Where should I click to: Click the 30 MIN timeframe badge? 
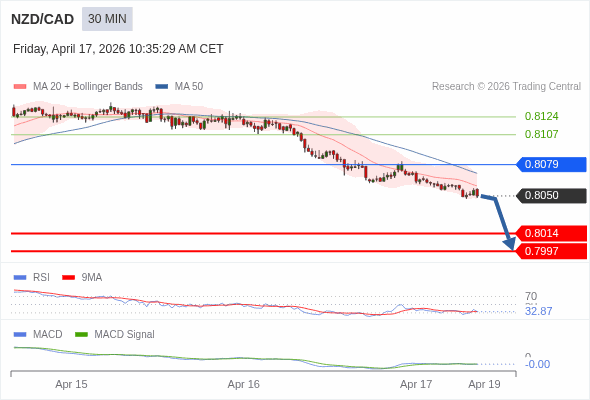pyautogui.click(x=107, y=19)
